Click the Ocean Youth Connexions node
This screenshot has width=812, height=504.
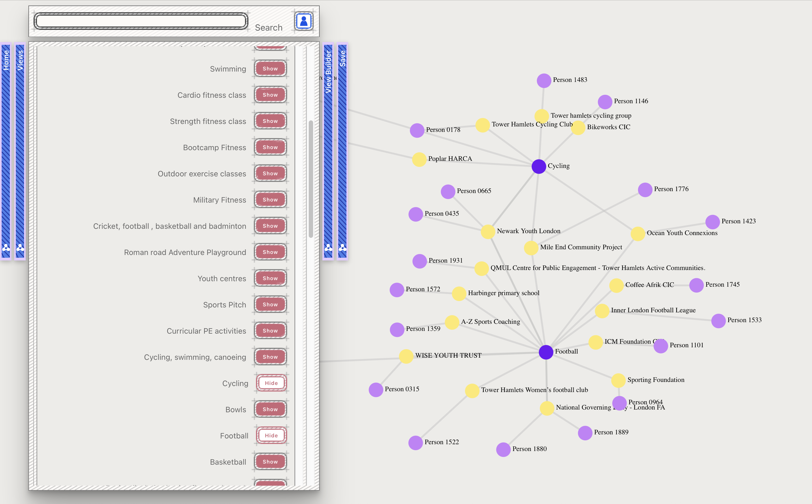(637, 234)
